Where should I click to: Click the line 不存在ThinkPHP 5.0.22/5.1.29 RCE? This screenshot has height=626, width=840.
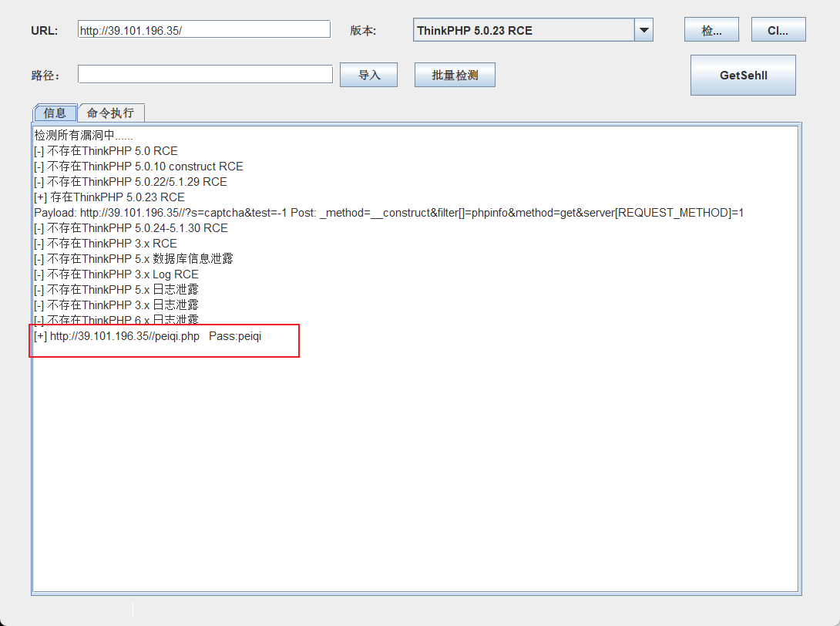tap(130, 182)
